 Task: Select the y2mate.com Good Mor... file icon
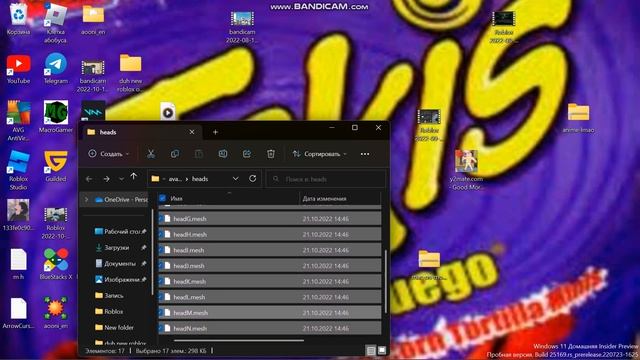pyautogui.click(x=467, y=170)
